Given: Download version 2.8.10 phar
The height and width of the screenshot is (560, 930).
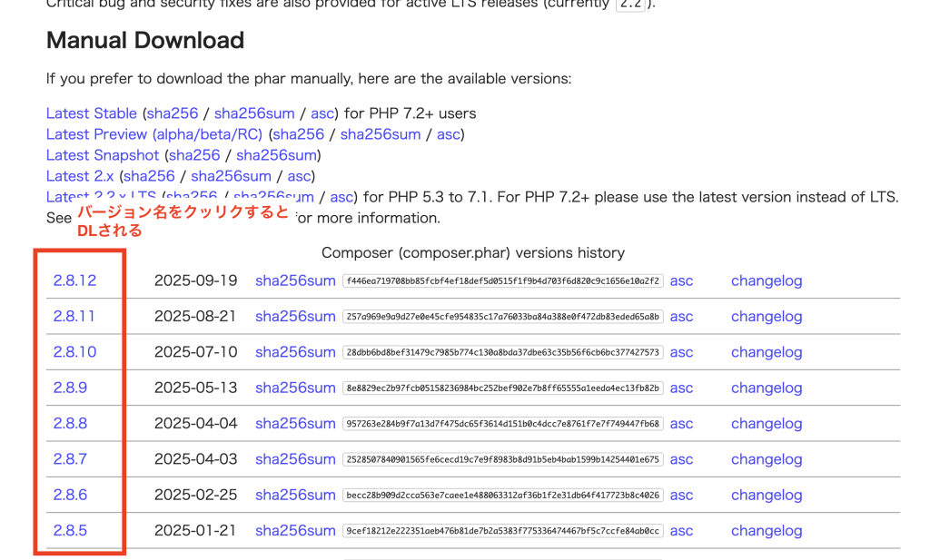Looking at the screenshot, I should click(74, 352).
